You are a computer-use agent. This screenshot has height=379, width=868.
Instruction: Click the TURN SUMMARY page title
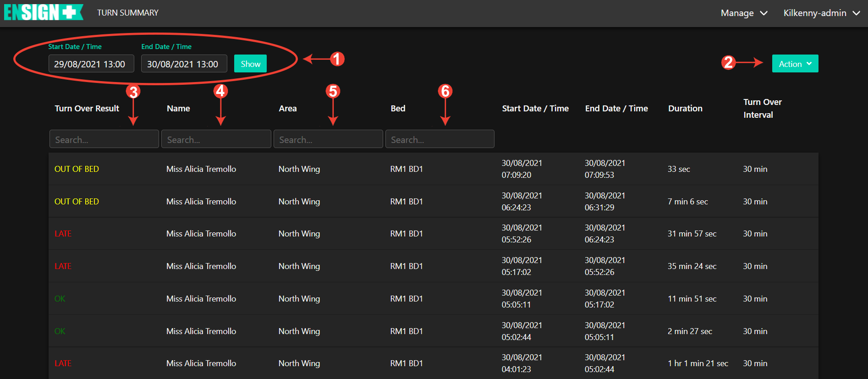(x=127, y=13)
